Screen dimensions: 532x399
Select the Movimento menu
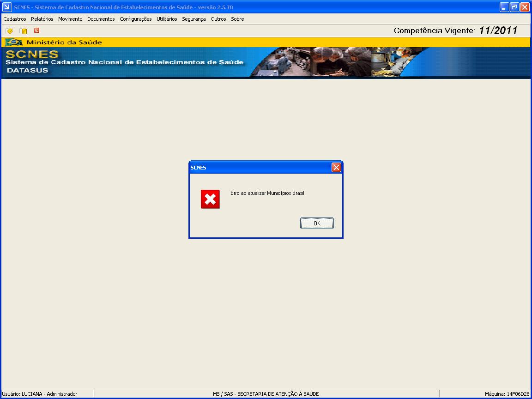[x=70, y=19]
